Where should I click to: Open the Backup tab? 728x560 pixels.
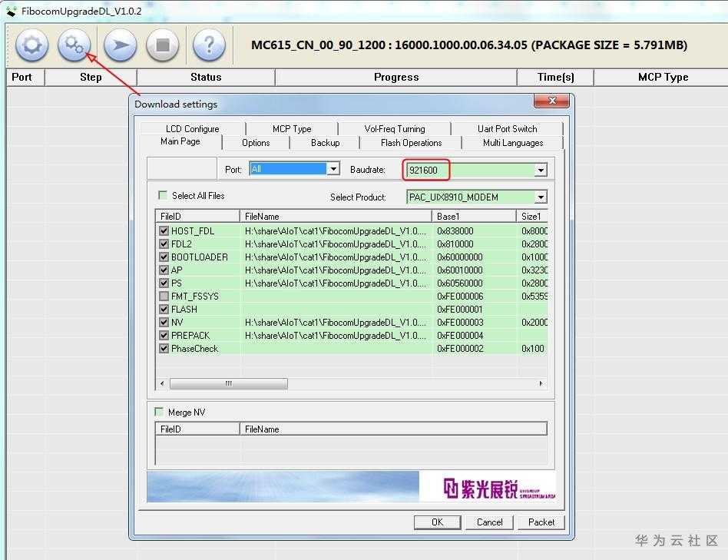pyautogui.click(x=325, y=143)
